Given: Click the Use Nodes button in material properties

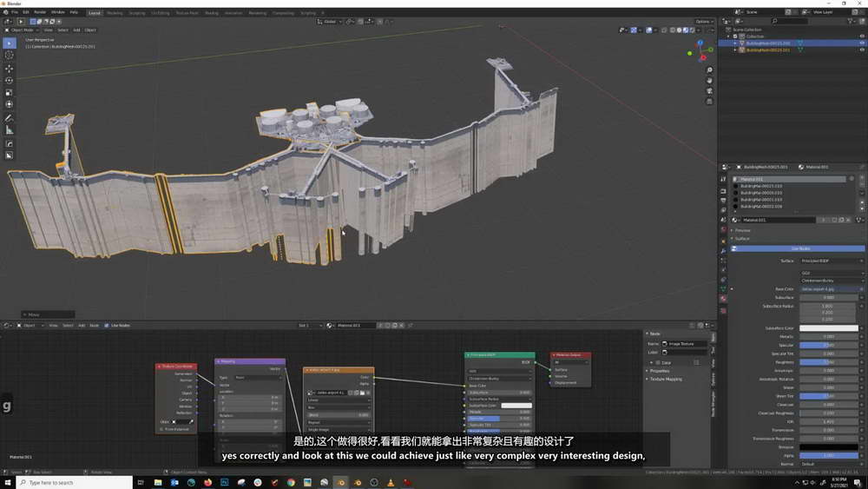Looking at the screenshot, I should [800, 248].
